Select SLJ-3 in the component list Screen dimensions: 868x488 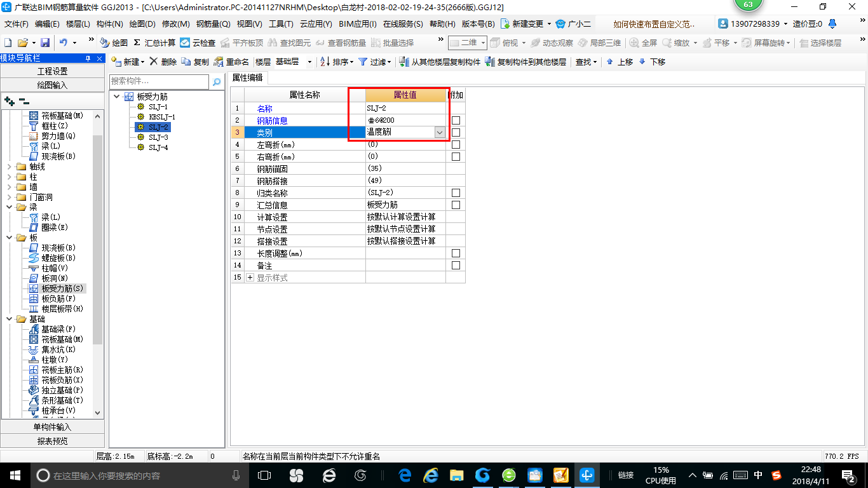click(158, 137)
